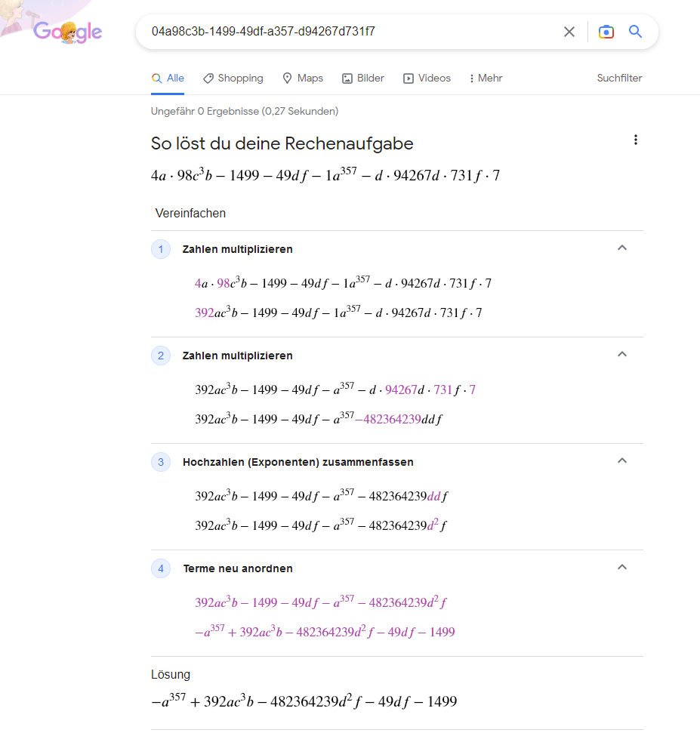Image resolution: width=700 pixels, height=736 pixels.
Task: Collapse Hochzahlen zusammenfassen step chevron
Action: (x=622, y=460)
